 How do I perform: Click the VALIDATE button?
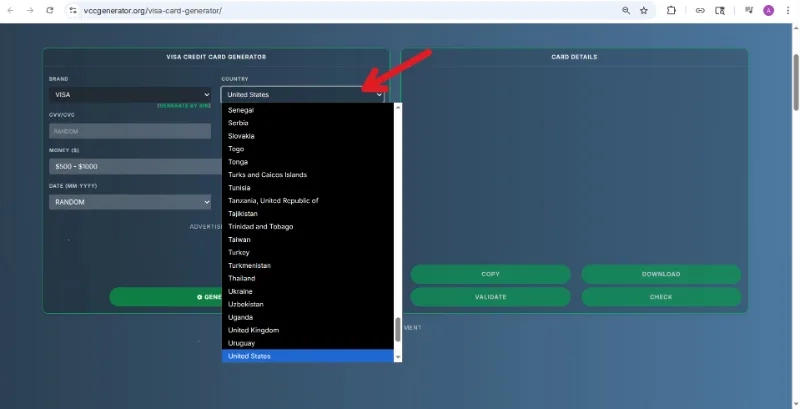click(490, 297)
